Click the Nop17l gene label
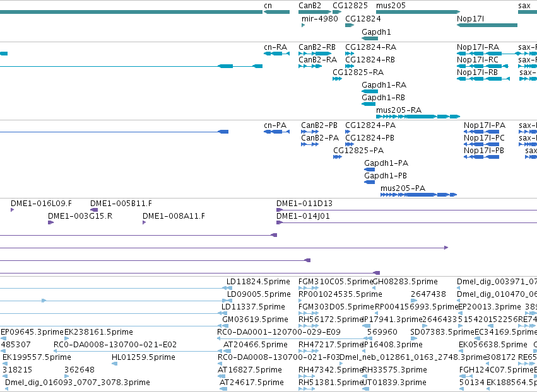Image resolution: width=537 pixels, height=392 pixels. (470, 19)
